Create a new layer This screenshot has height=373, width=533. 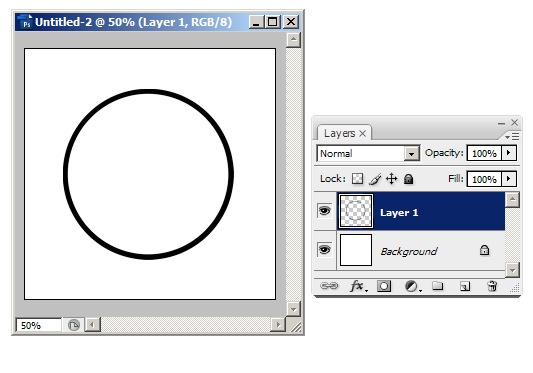pyautogui.click(x=465, y=286)
